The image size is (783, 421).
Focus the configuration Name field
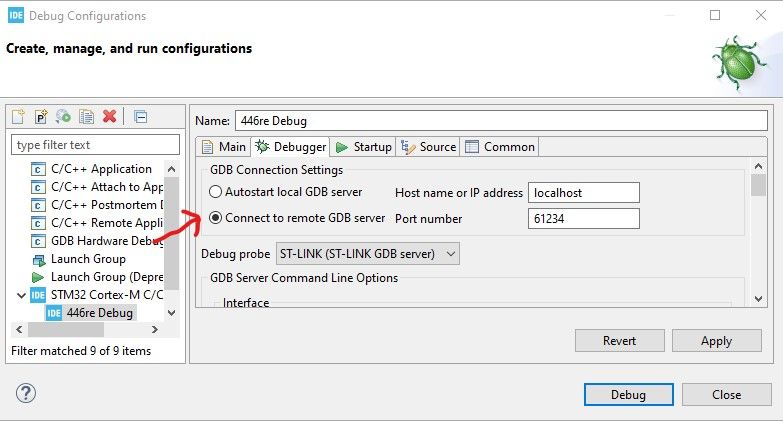tap(501, 121)
